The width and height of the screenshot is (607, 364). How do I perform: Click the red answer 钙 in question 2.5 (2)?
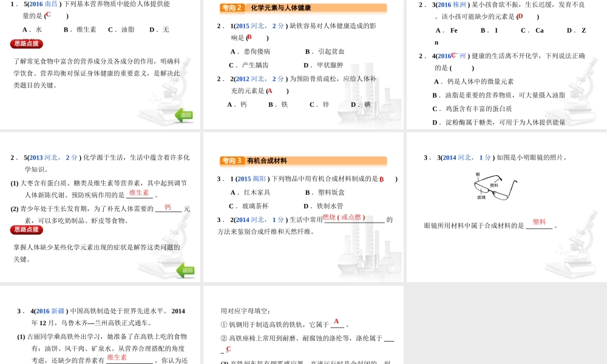tap(168, 207)
